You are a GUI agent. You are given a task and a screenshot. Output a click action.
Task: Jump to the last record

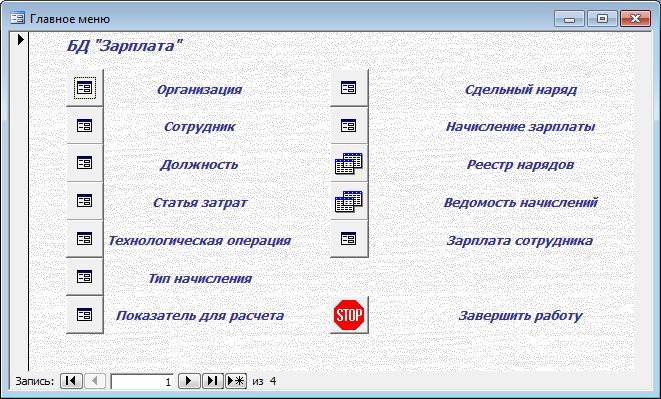pos(212,381)
